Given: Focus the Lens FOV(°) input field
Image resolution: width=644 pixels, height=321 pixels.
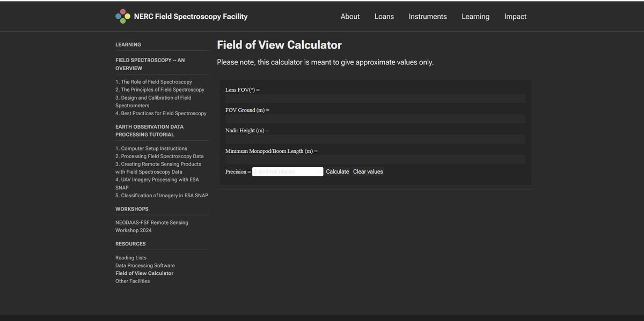Looking at the screenshot, I should 375,99.
